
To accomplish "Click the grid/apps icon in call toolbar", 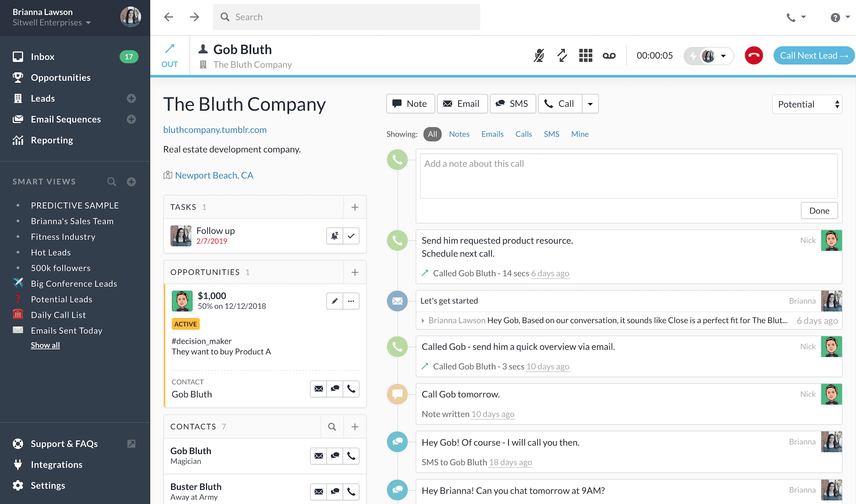I will [x=586, y=55].
